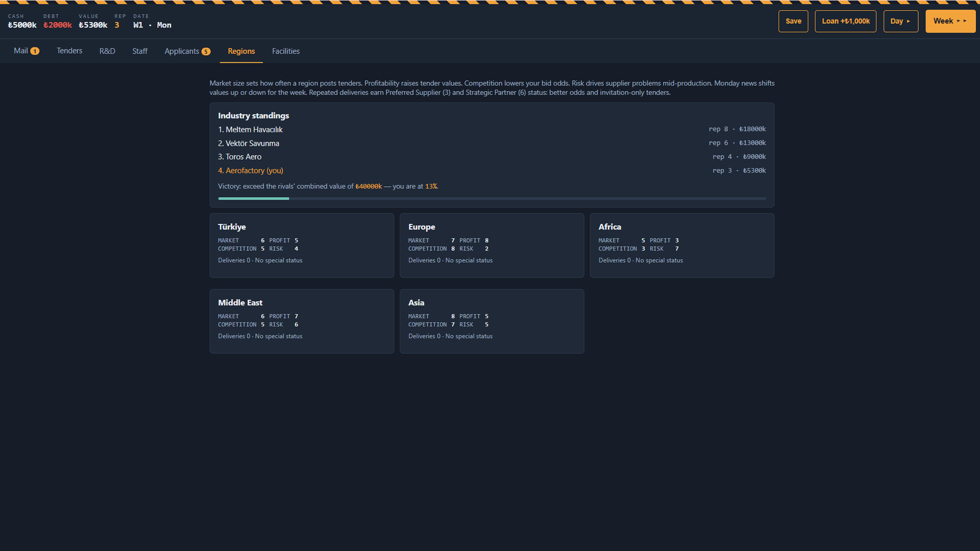Open the Mail tab
This screenshot has height=551, width=980.
tap(27, 51)
